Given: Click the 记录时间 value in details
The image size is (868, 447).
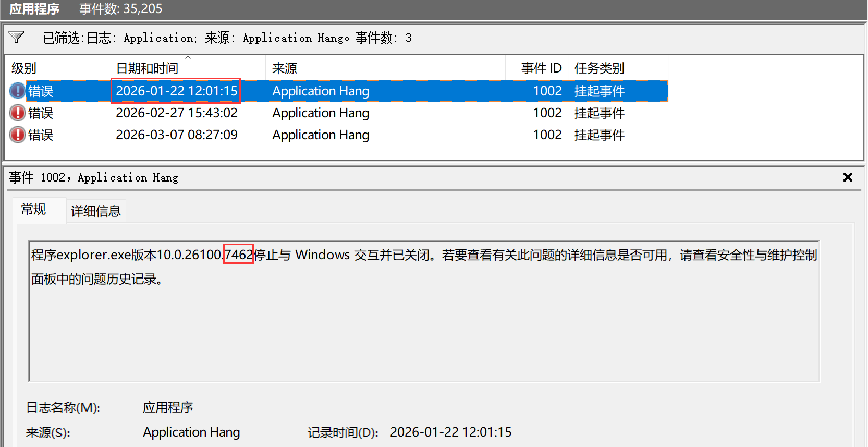Looking at the screenshot, I should click(450, 432).
